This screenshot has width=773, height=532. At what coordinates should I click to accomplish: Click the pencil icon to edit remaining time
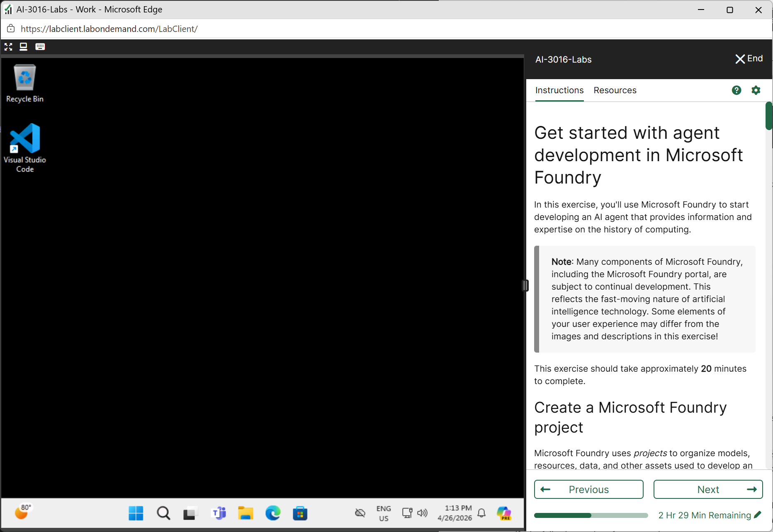[758, 515]
